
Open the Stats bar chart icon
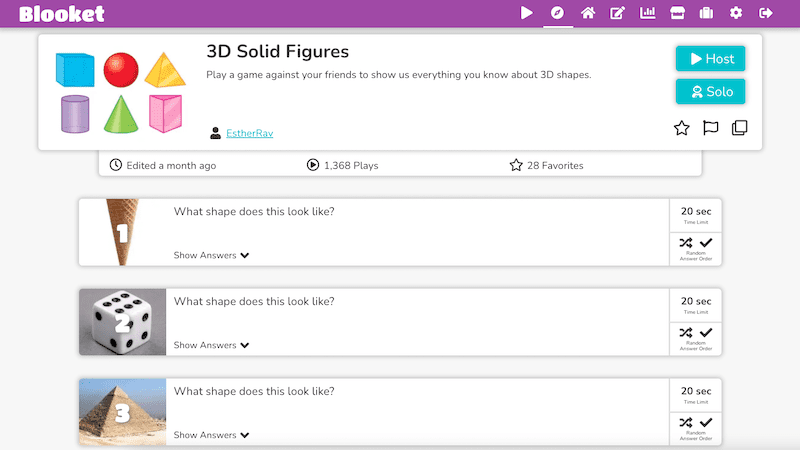click(647, 13)
